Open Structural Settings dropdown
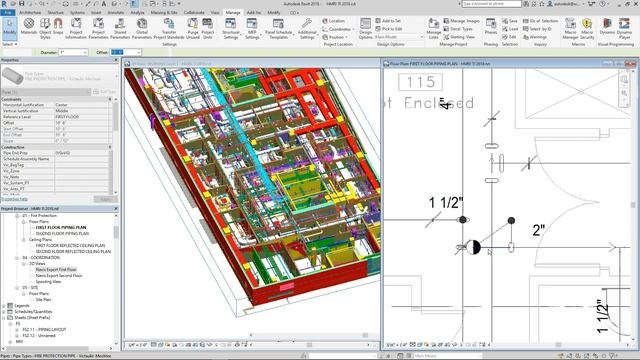 pos(231,28)
